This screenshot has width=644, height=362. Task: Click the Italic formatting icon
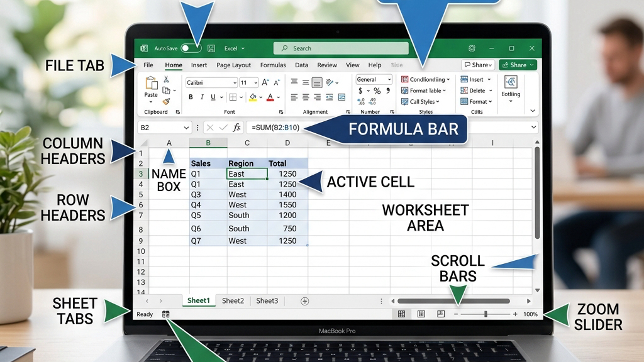tap(202, 97)
